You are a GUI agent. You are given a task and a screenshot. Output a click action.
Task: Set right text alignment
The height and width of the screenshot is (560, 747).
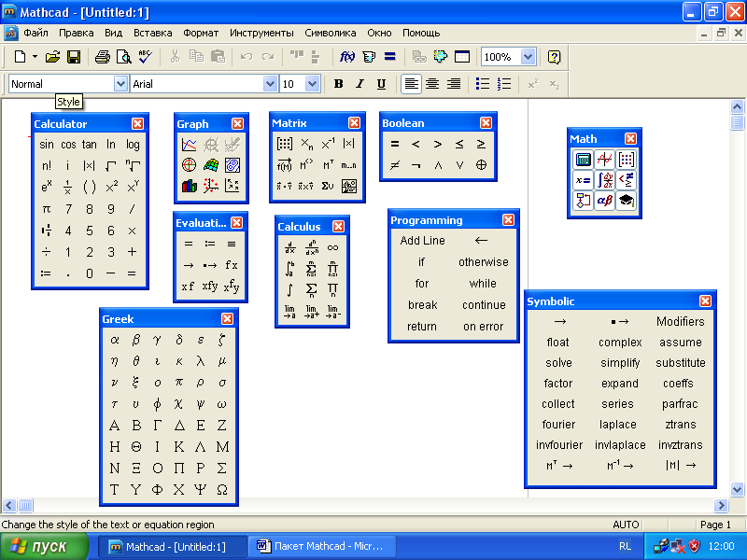454,84
